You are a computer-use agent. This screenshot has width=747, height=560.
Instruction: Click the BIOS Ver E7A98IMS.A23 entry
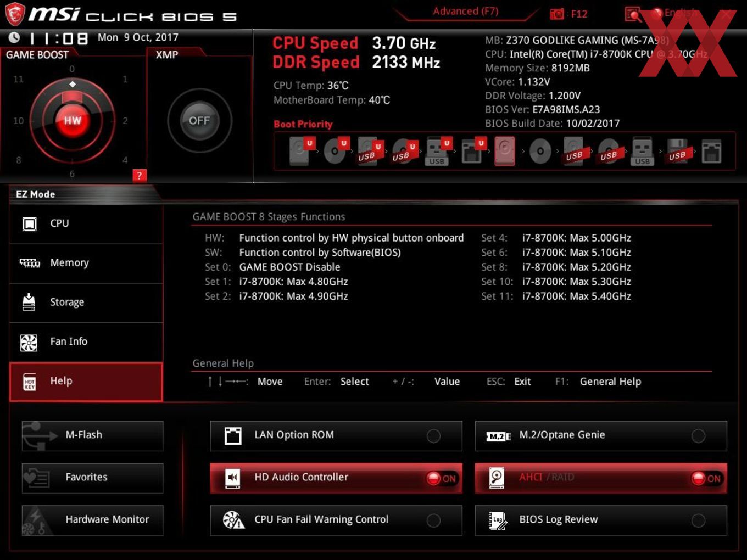tap(542, 109)
